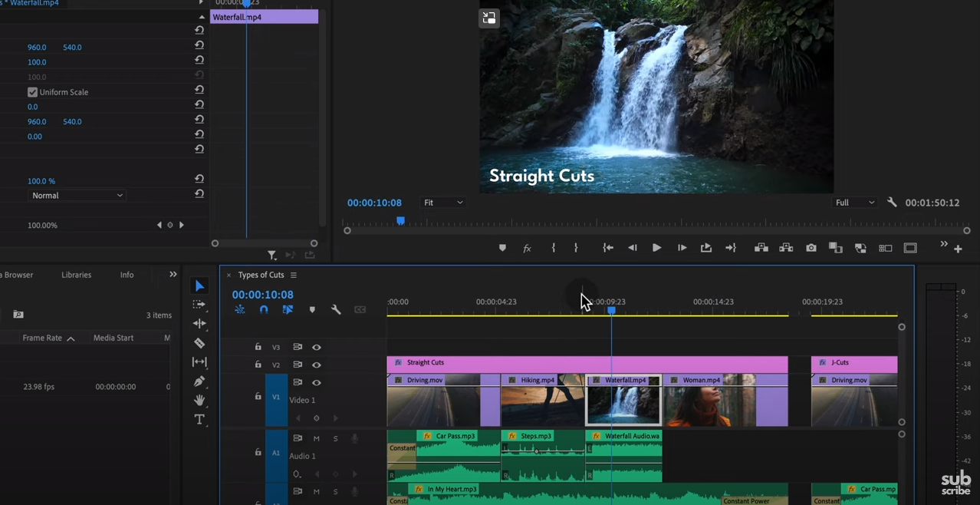Open the Normal blend mode dropdown
Image resolution: width=980 pixels, height=505 pixels.
coord(76,196)
